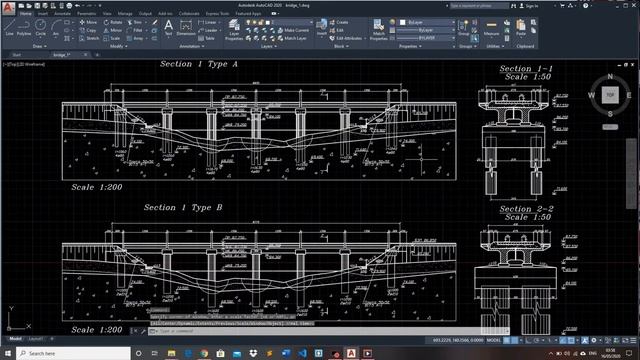
Task: Select the Arc tool
Action: pyautogui.click(x=56, y=28)
